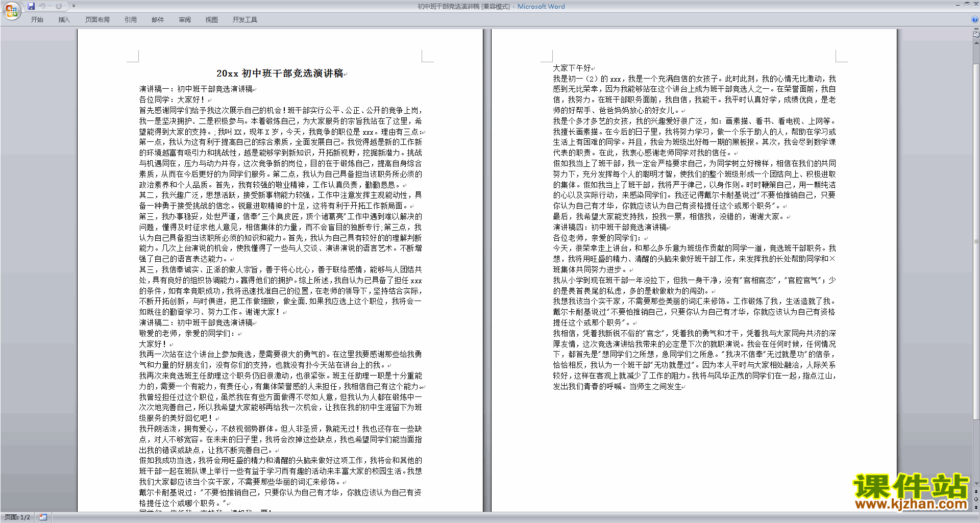Open the Undo history dropdown arrow

(49, 6)
